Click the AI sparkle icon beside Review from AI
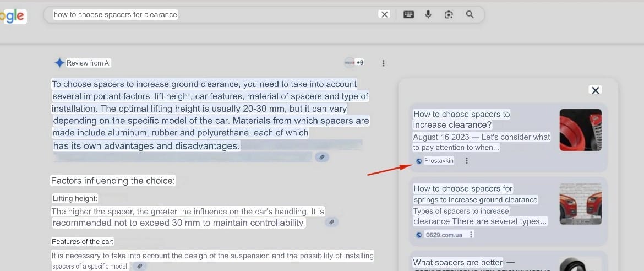The image size is (644, 271). click(x=59, y=63)
